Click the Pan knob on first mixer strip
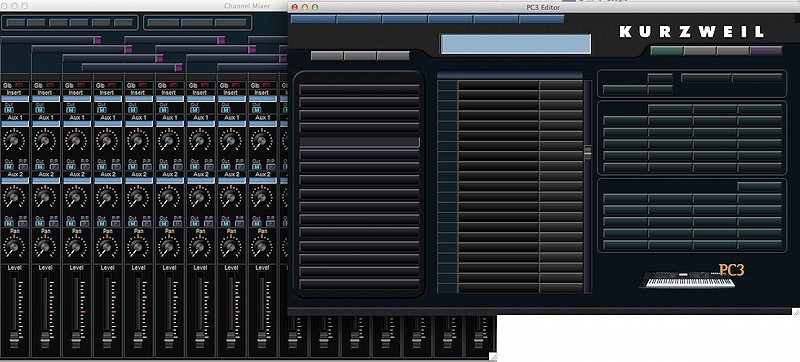Screen dimensions: 800x362 click(x=14, y=247)
